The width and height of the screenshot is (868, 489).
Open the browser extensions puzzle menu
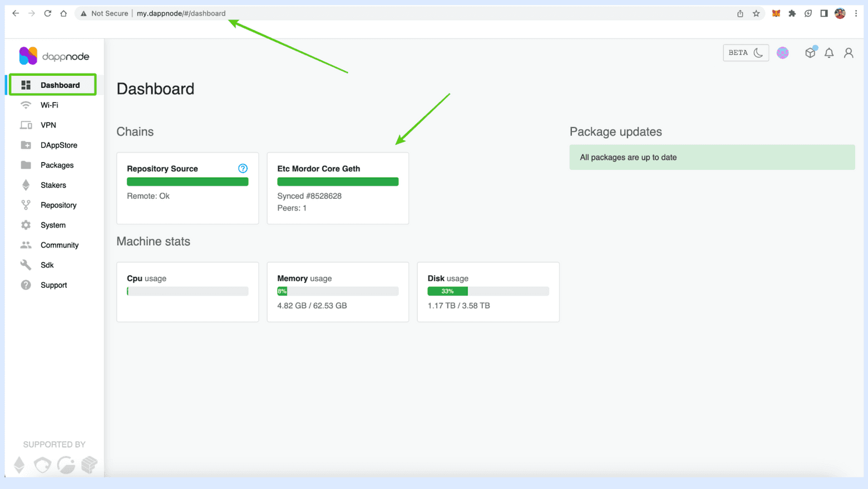792,13
